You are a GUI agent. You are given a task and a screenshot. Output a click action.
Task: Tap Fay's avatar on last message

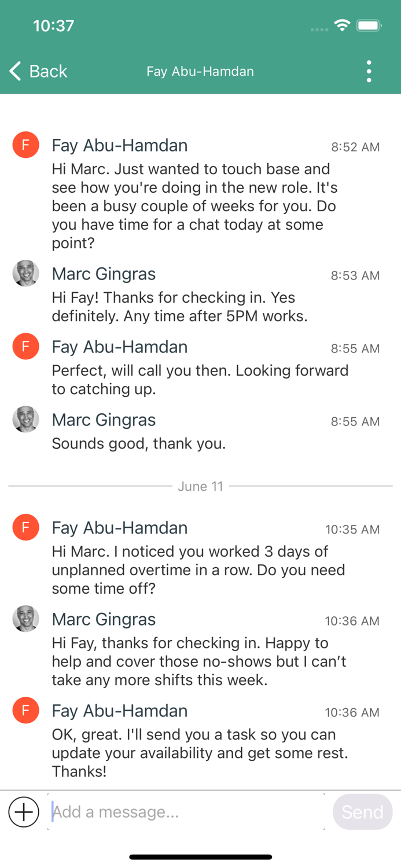tap(25, 711)
